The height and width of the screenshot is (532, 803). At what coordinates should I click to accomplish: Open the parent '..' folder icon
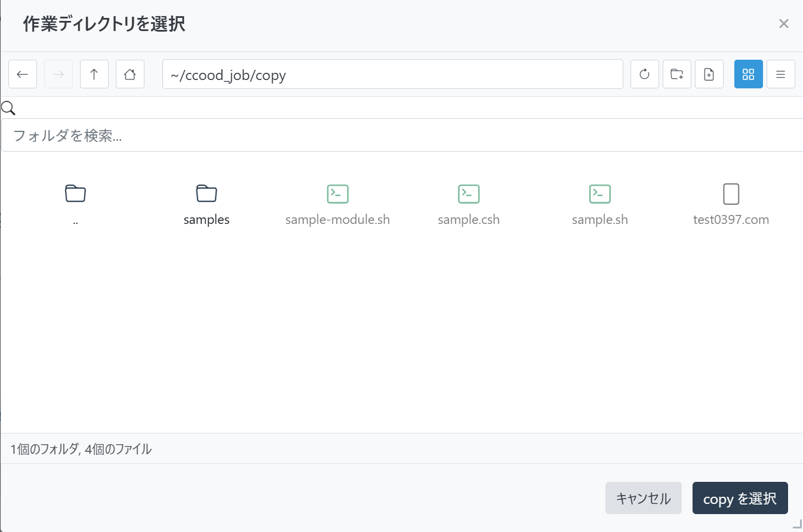click(x=75, y=193)
